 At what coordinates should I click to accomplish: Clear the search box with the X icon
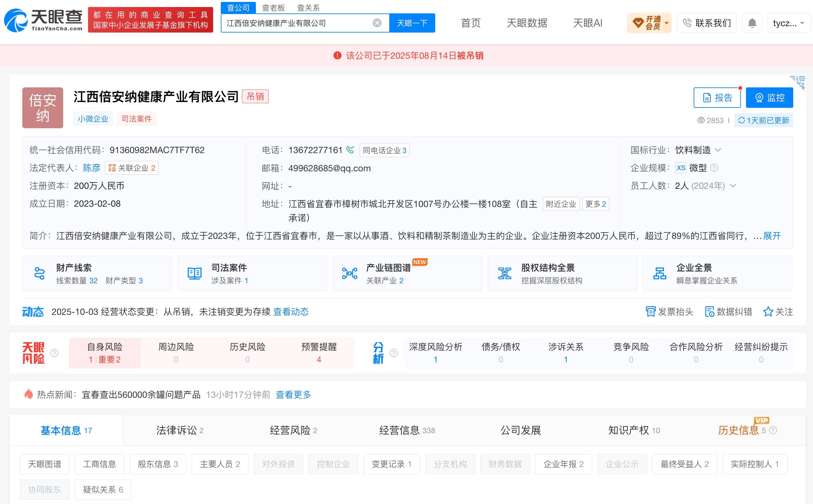coord(377,23)
